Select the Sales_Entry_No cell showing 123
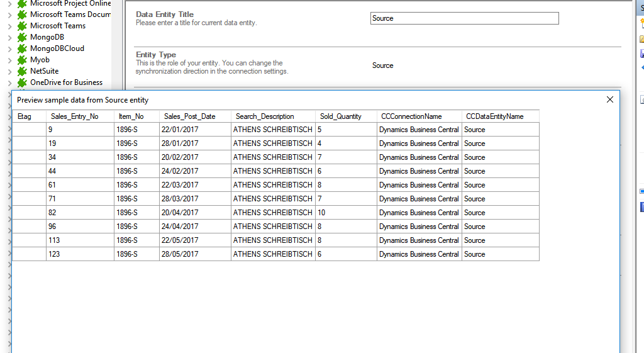Viewport: 644px width, 353px height. pos(80,254)
